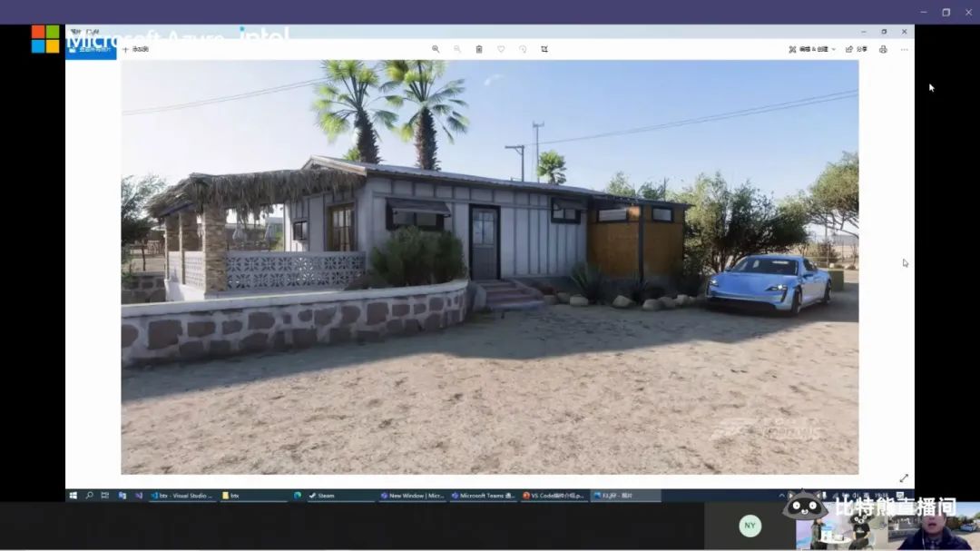Screen dimensions: 980x551
Task: Open the Edit & Create dropdown
Action: tap(812, 49)
